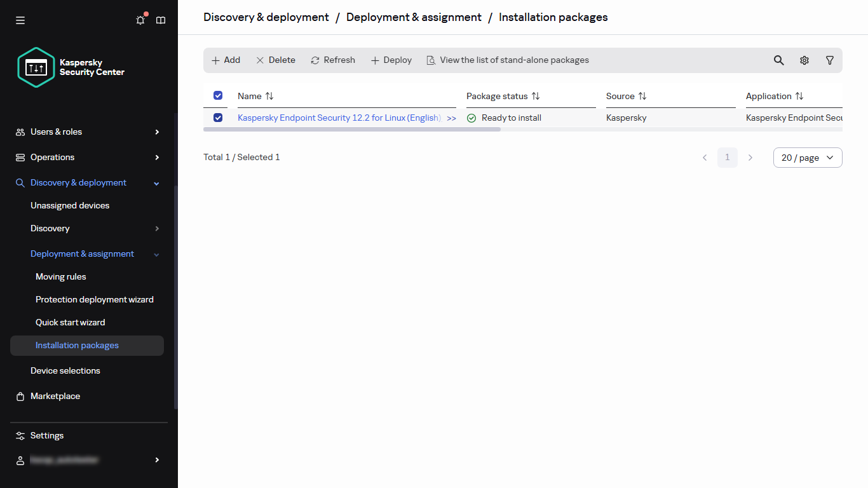Click the hamburger menu icon

[20, 20]
